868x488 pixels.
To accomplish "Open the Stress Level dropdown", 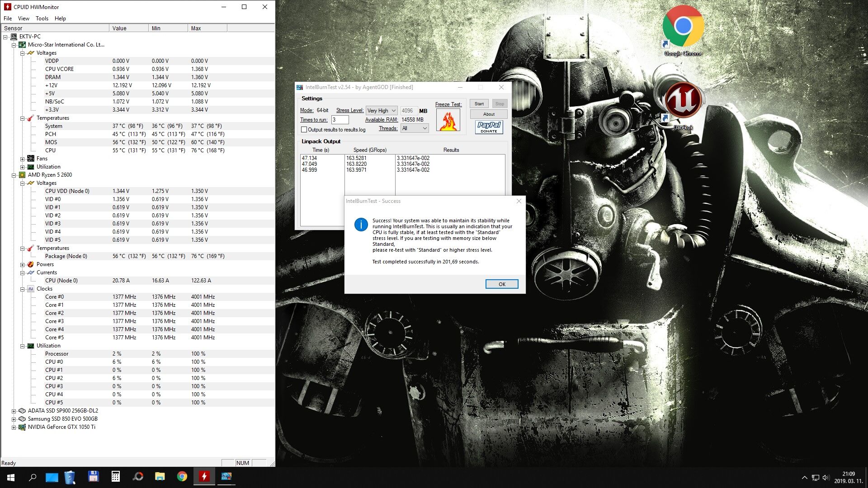I will point(382,111).
